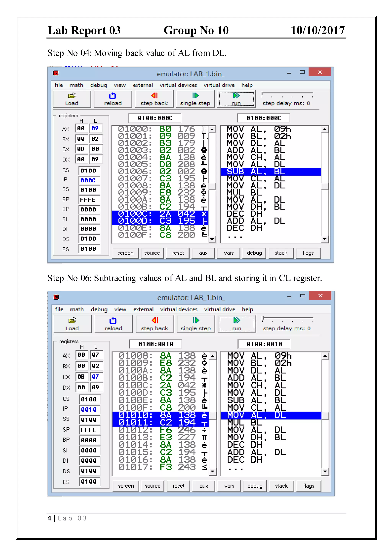Click flags button in upper emulator

click(308, 253)
